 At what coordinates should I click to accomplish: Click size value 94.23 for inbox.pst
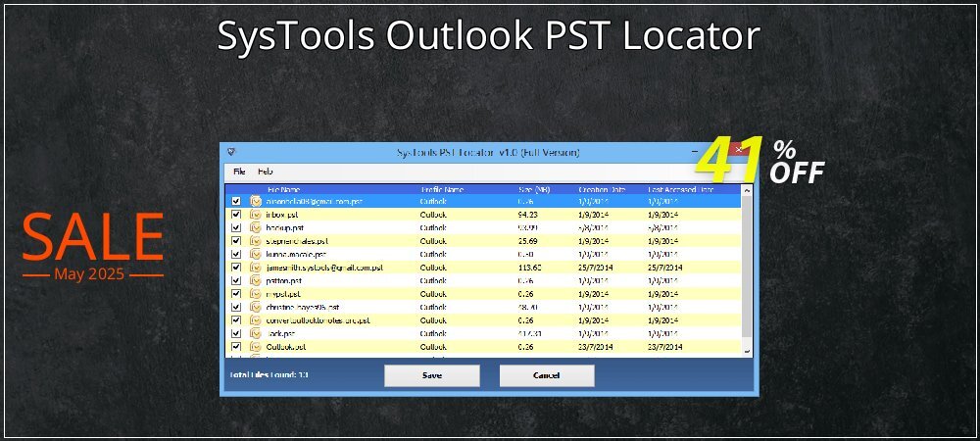click(x=528, y=215)
